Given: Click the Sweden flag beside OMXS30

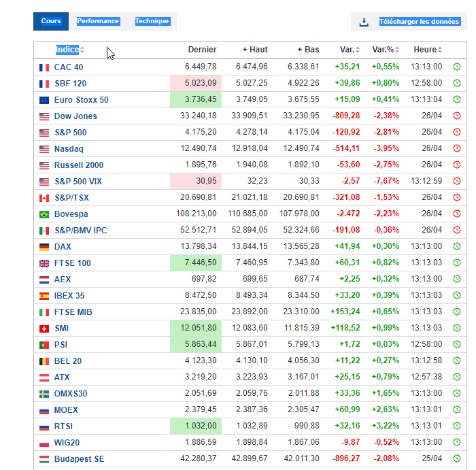Looking at the screenshot, I should click(x=44, y=394).
